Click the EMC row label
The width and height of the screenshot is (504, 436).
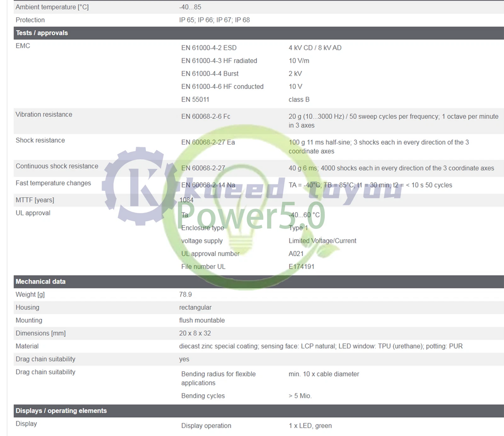pyautogui.click(x=23, y=46)
